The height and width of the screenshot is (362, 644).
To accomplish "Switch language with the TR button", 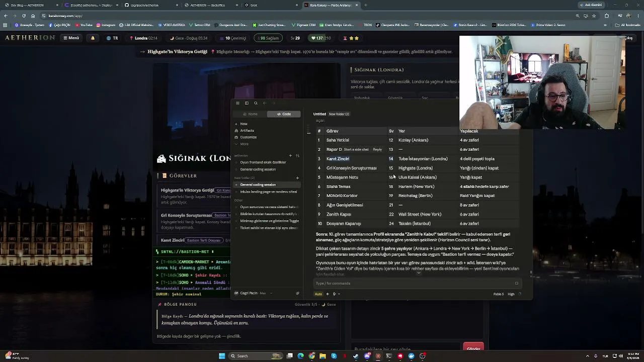I will point(113,38).
